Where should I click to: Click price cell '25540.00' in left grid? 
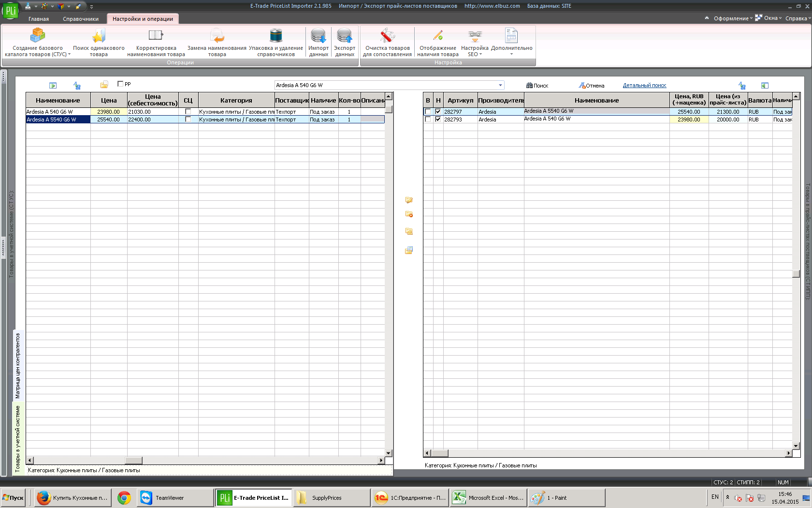pyautogui.click(x=109, y=120)
